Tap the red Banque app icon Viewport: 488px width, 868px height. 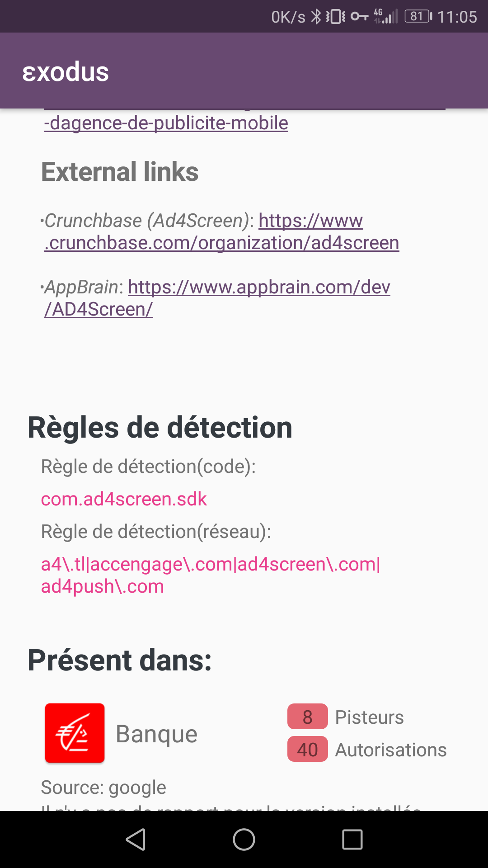pos(75,733)
